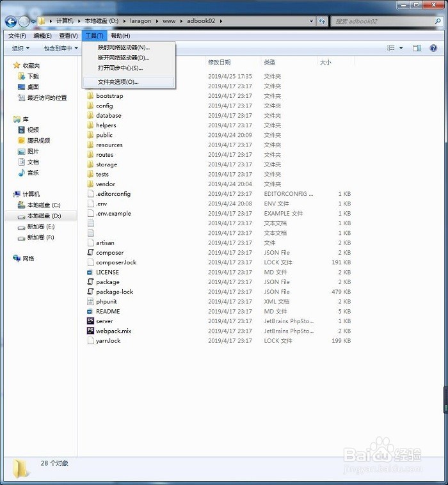
Task: Click the webpack.mix PhpStorm file icon
Action: coord(90,331)
